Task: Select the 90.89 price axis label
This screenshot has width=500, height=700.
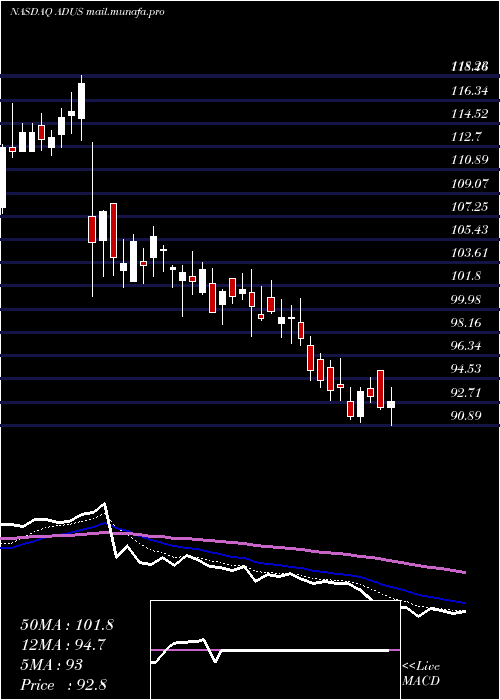Action: tap(466, 416)
